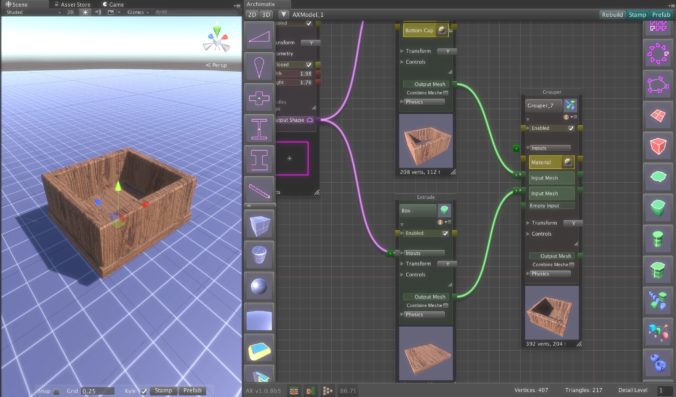Viewport: 676px width, 397px height.
Task: Select the cross plus shape icon
Action: pos(259,98)
